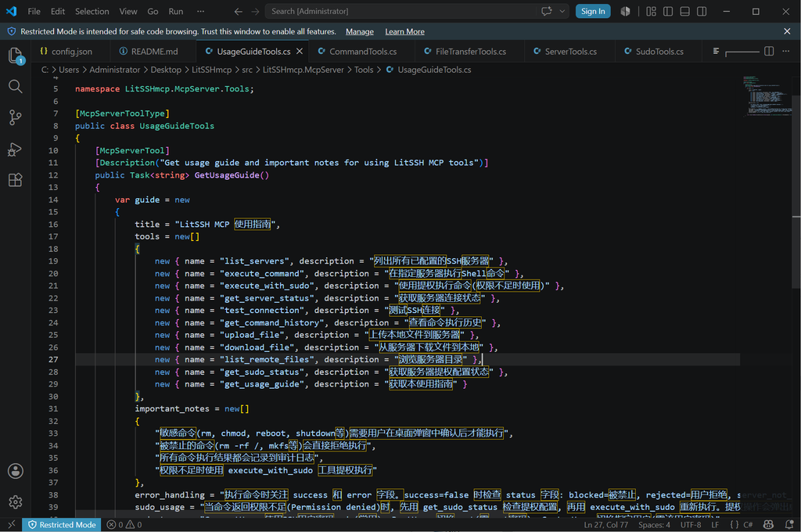This screenshot has height=532, width=801.
Task: Click the agent sessions icon next to Sign In
Action: (625, 11)
